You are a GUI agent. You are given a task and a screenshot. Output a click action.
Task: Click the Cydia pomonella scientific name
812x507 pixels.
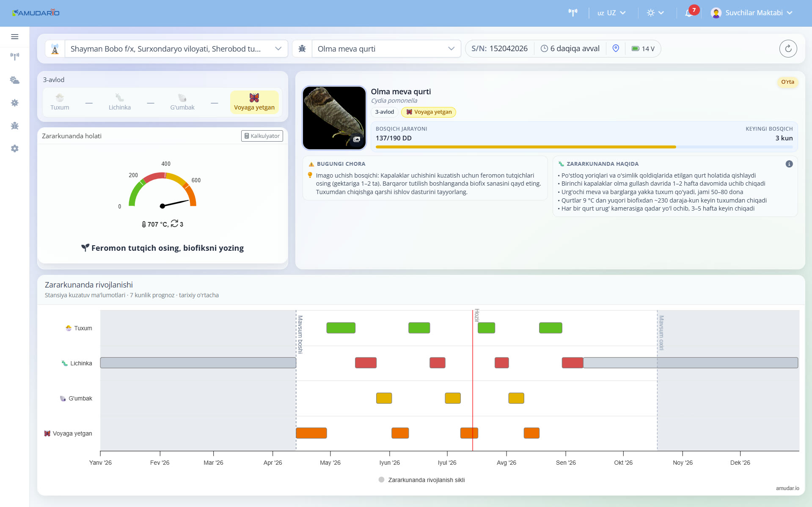pos(394,101)
